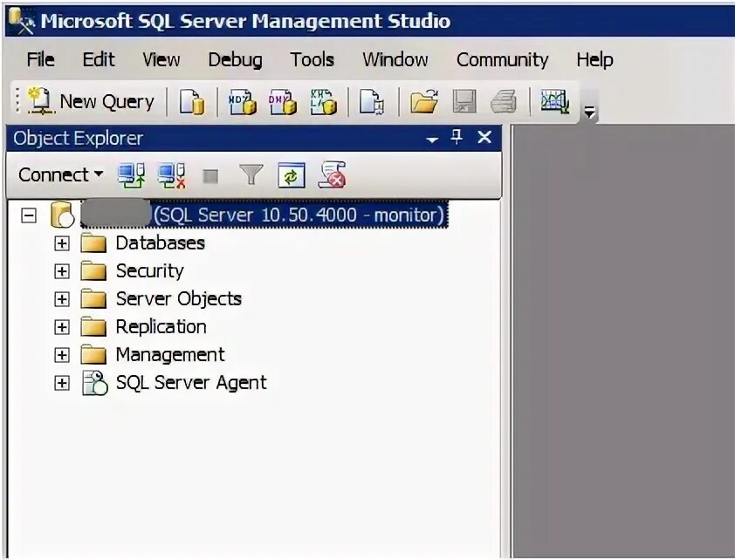Click the toolbar drag handle grip
Viewport: 735px width, 560px height.
tap(17, 100)
